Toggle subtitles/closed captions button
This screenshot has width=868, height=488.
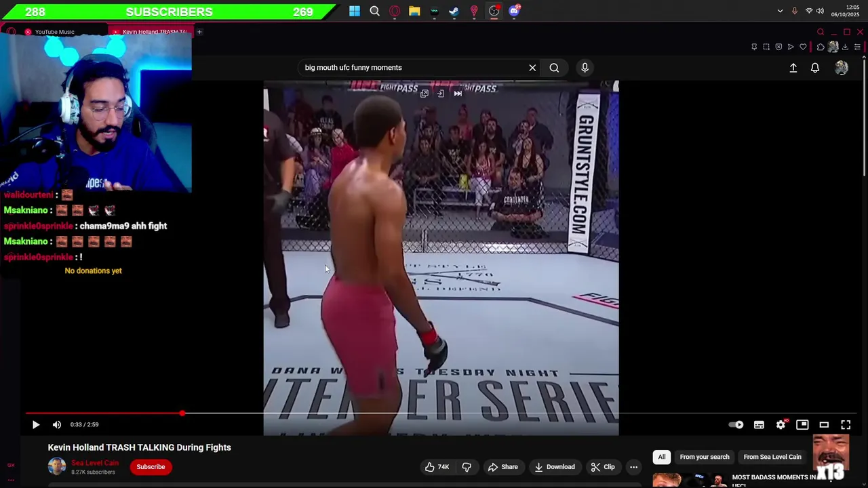(x=759, y=424)
